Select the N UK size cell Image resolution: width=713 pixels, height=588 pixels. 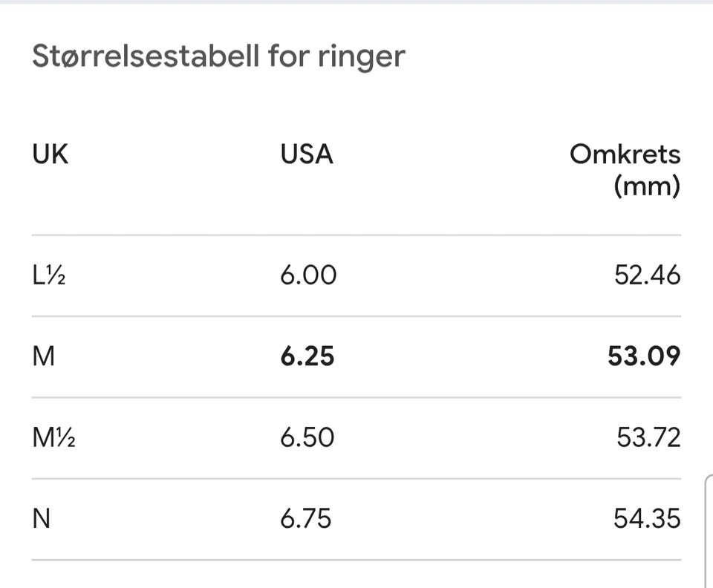(x=42, y=518)
